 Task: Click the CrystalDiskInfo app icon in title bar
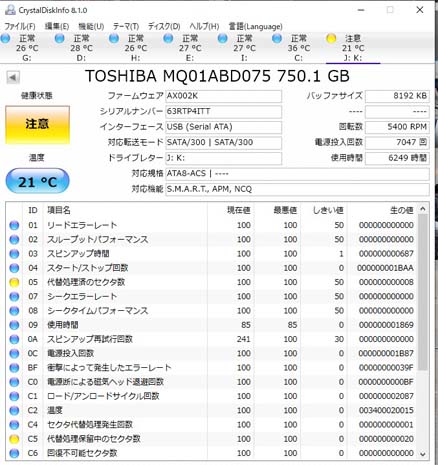10,10
